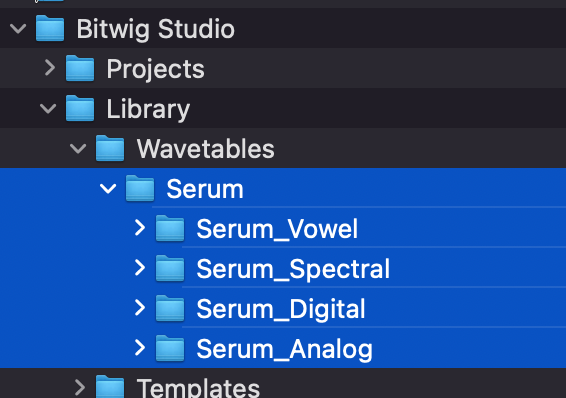Select the Serum_Digital folder name
The height and width of the screenshot is (398, 566).
[x=281, y=309]
